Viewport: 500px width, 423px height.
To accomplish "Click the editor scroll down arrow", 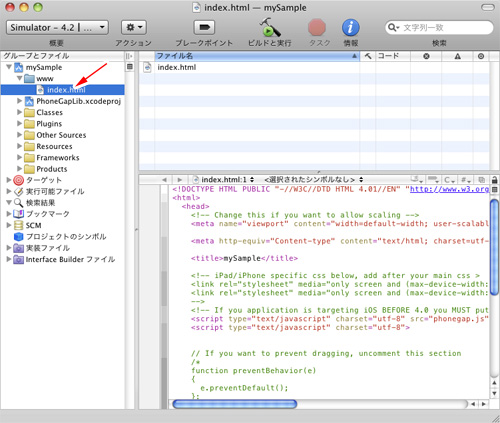I will 494,394.
